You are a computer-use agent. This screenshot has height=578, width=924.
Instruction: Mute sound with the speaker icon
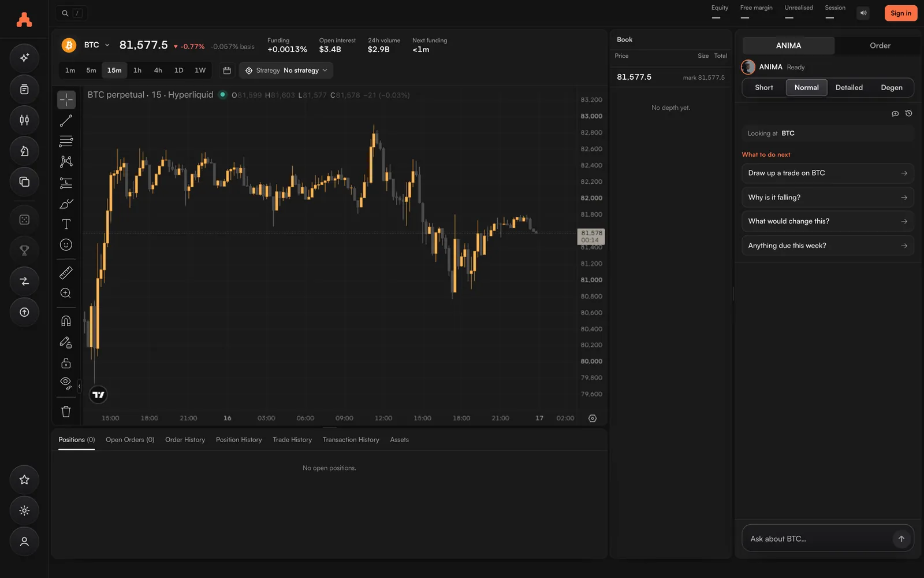click(x=863, y=13)
